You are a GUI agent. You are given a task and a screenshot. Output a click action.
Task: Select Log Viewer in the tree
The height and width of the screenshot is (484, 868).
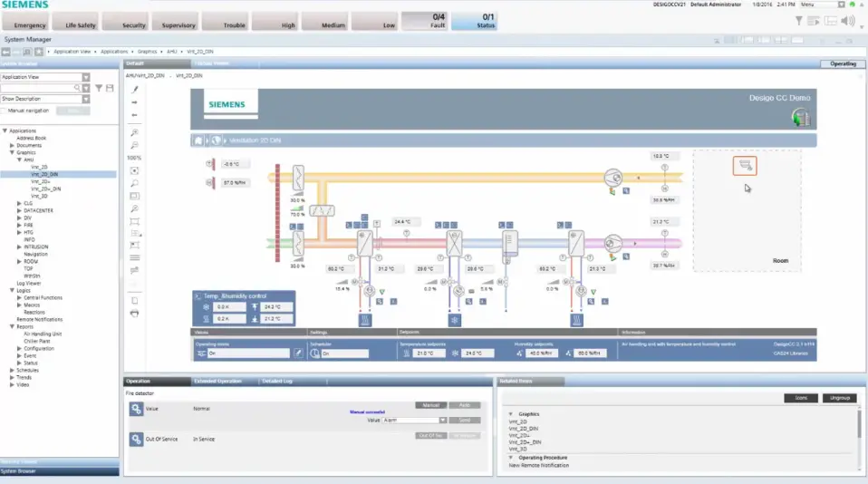coord(29,283)
